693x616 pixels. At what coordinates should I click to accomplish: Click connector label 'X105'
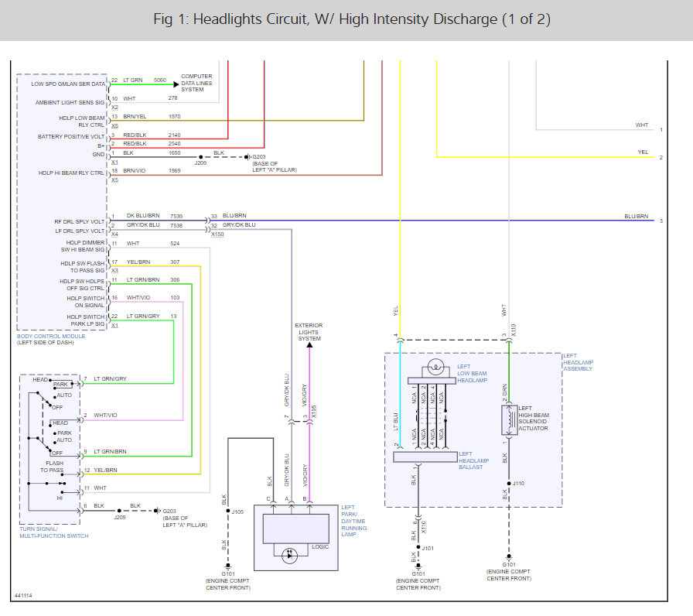tap(314, 411)
